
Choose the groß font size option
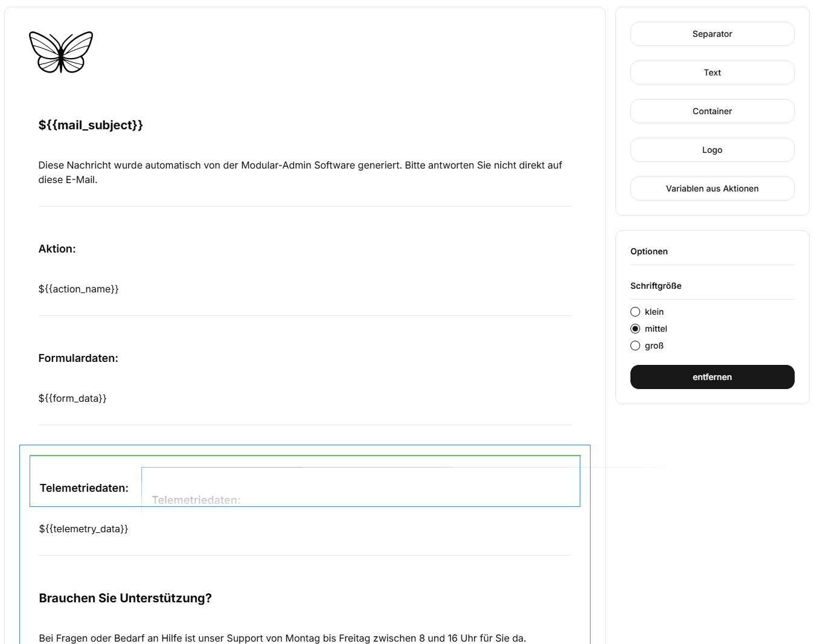coord(635,346)
